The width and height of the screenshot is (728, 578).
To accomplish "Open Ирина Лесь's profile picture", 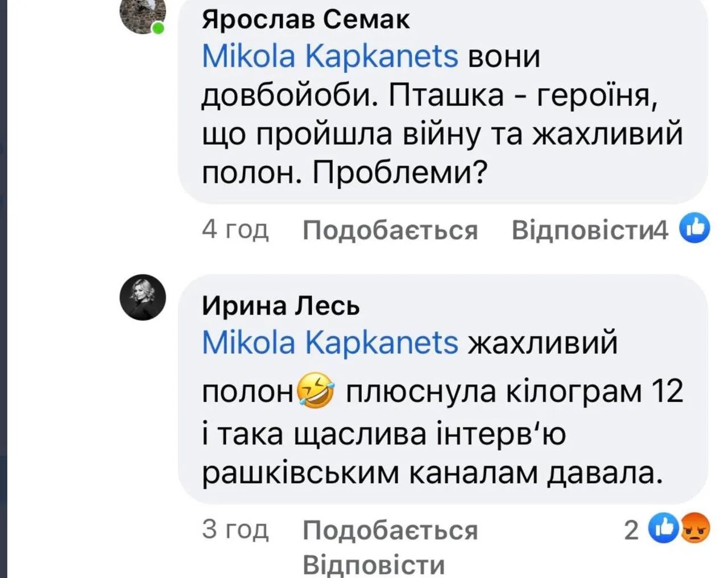I will tap(143, 298).
